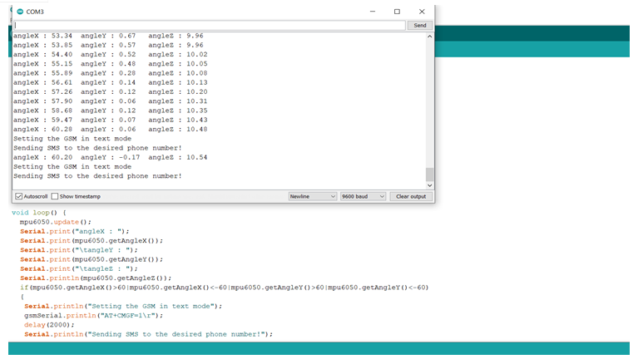This screenshot has height=364, width=643.
Task: Click the Clear output button
Action: pos(411,196)
